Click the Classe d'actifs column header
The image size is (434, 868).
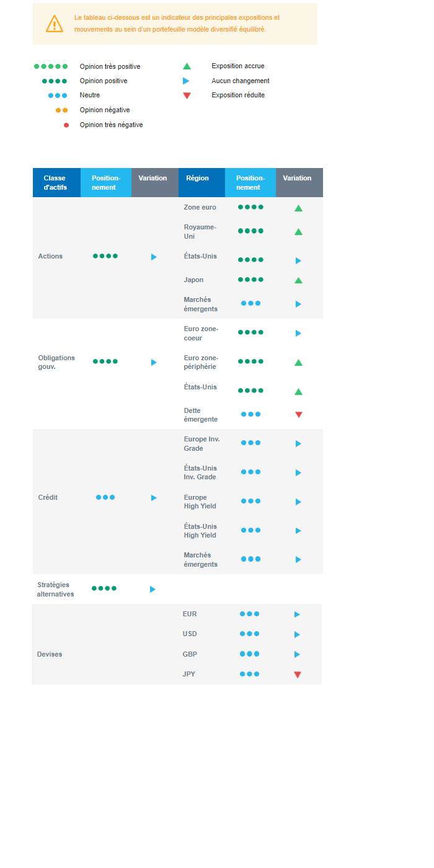point(56,182)
